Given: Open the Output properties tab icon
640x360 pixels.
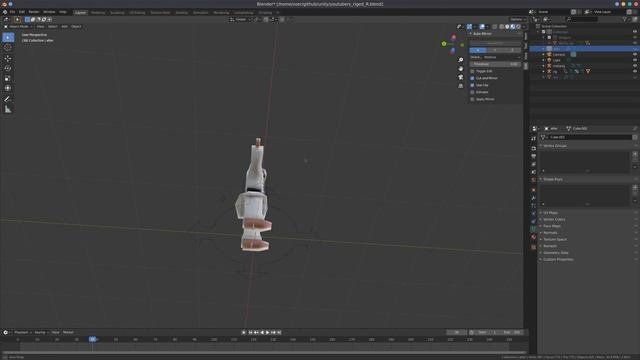Looking at the screenshot, I should tap(533, 156).
